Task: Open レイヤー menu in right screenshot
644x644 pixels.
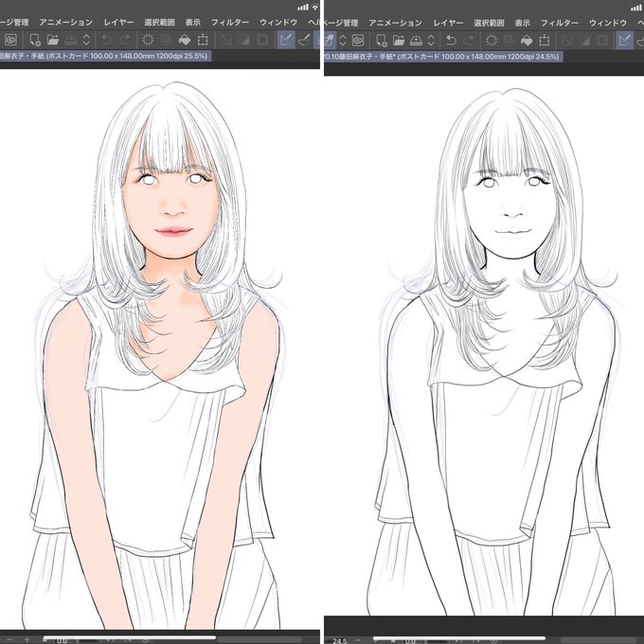Action: 448,23
